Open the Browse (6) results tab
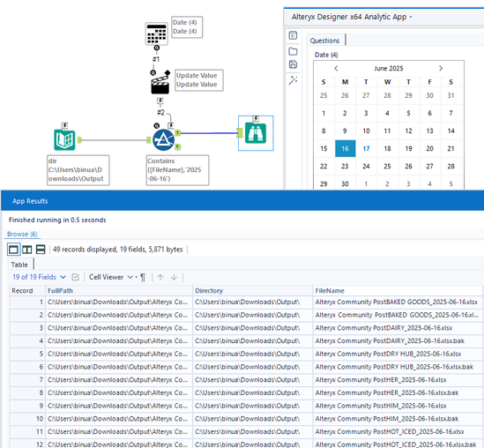The height and width of the screenshot is (448, 484). (22, 234)
